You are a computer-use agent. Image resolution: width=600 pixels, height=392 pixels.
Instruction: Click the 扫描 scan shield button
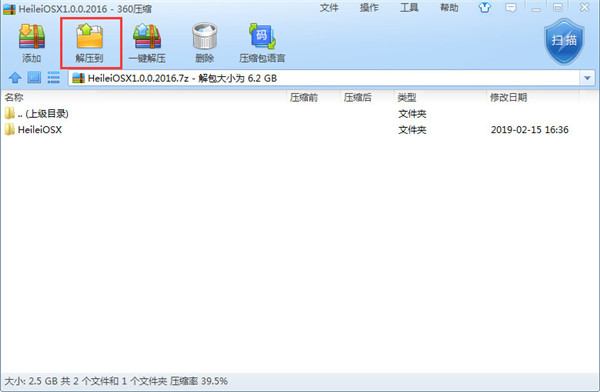[564, 41]
